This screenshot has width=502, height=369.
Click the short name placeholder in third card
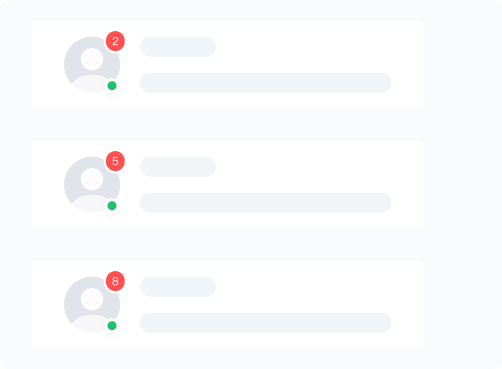[x=178, y=287]
